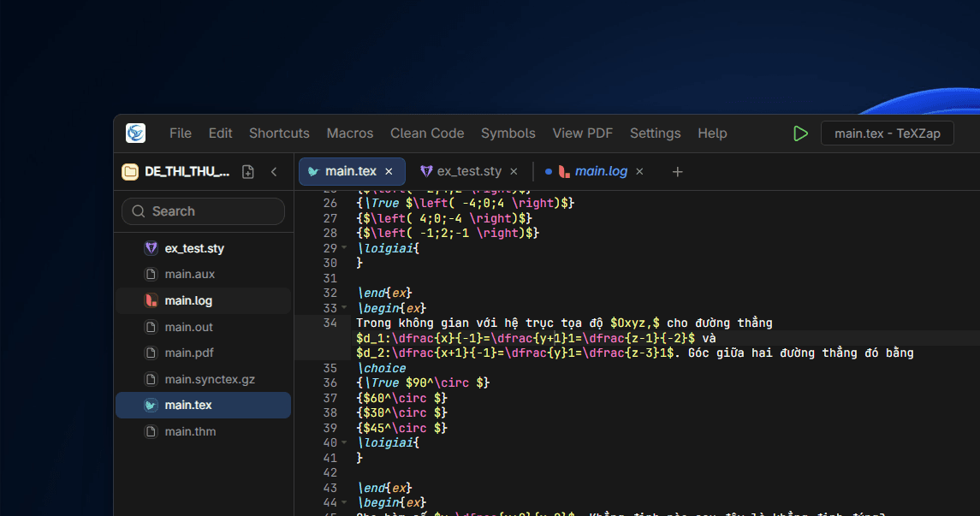Viewport: 980px width, 516px height.
Task: Open the Symbols menu
Action: click(x=508, y=133)
